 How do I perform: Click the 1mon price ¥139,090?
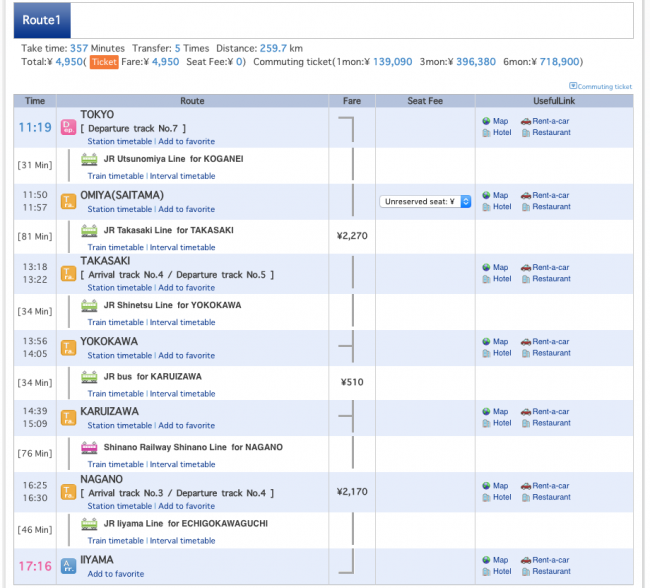click(393, 62)
